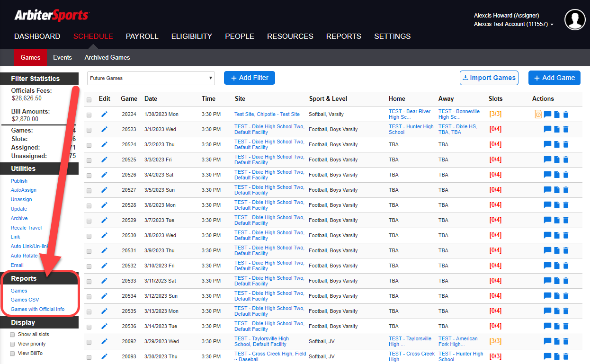Delete game 20528 via trash icon
Screen dimensions: 590x364
[x=566, y=205]
